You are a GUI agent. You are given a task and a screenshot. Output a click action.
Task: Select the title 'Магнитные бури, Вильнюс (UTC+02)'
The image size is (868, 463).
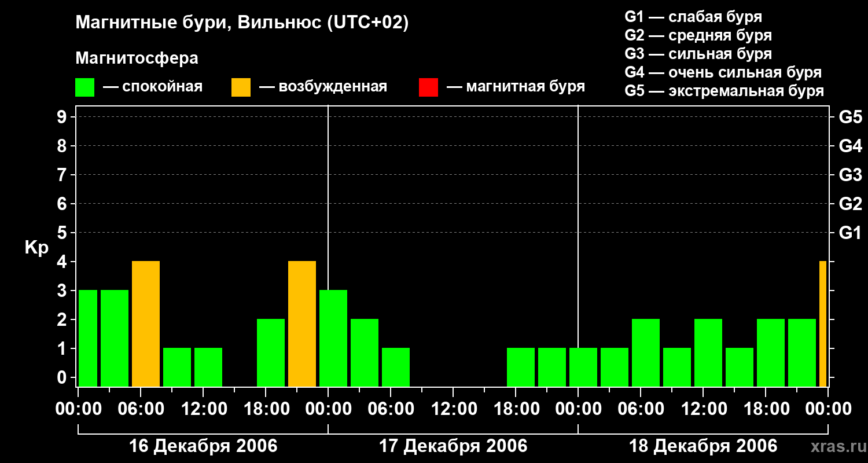pos(242,23)
